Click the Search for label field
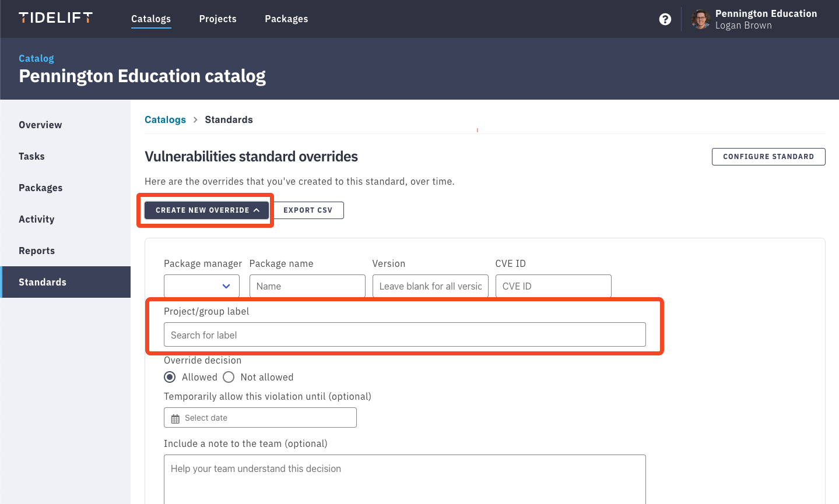This screenshot has height=504, width=839. coord(405,334)
